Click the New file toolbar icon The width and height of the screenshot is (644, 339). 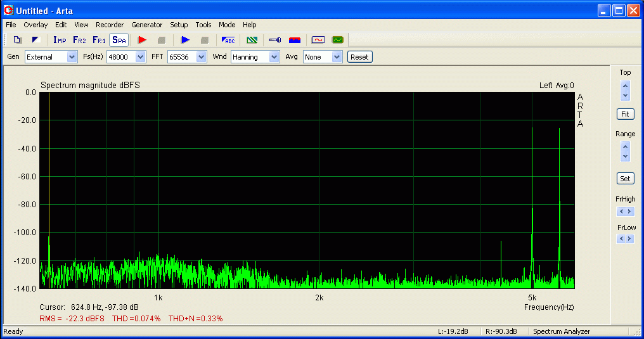point(17,40)
